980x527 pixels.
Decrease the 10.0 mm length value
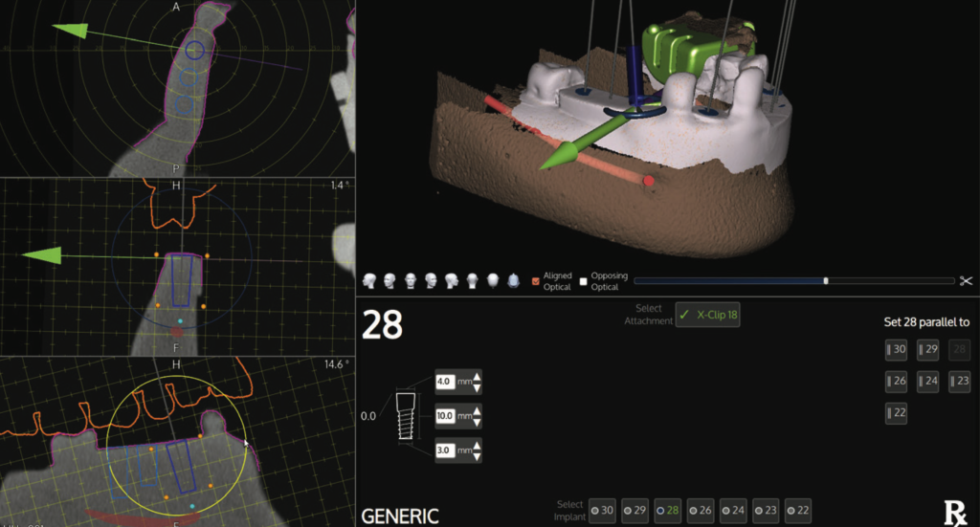[x=478, y=422]
